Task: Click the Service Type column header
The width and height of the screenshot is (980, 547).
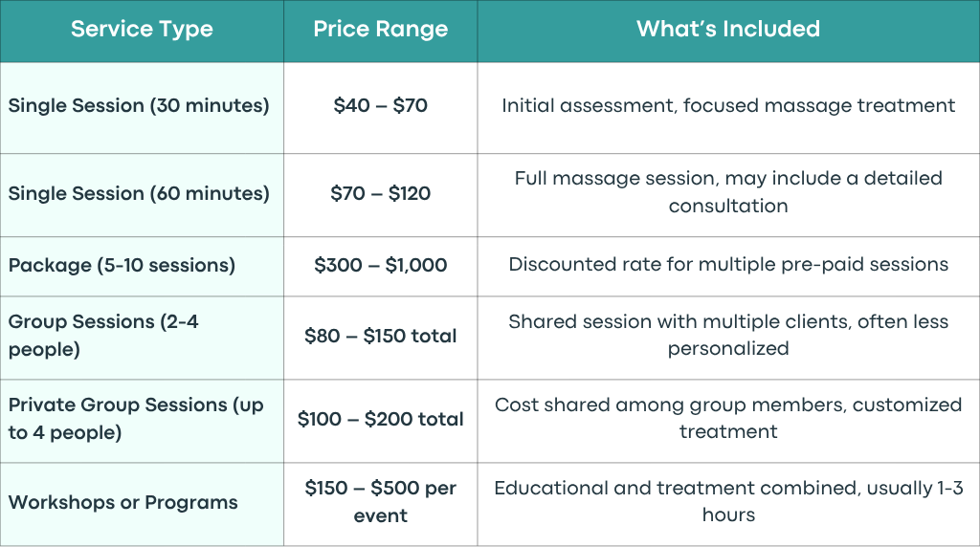Action: coord(142,30)
